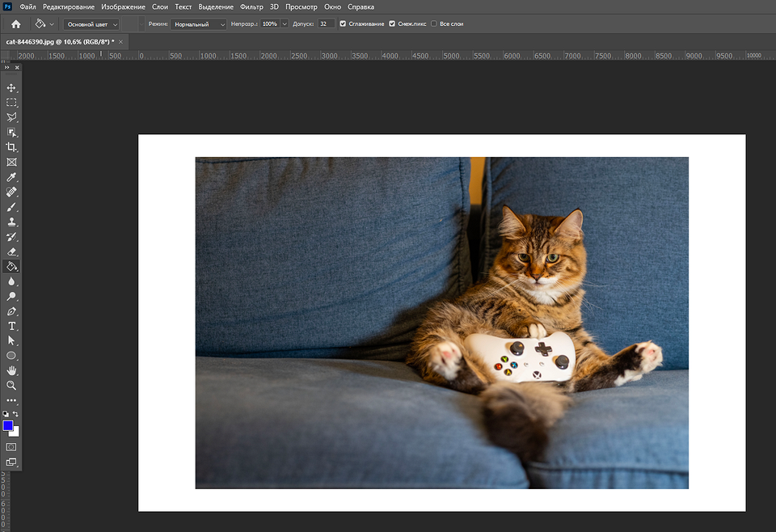
Task: Select the Pen tool
Action: tap(11, 311)
